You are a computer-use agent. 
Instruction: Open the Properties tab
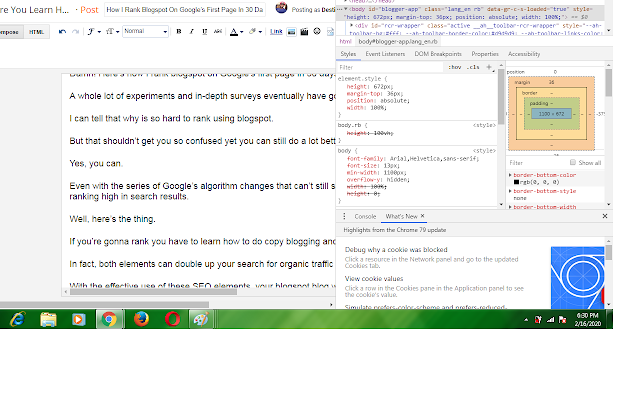[485, 54]
